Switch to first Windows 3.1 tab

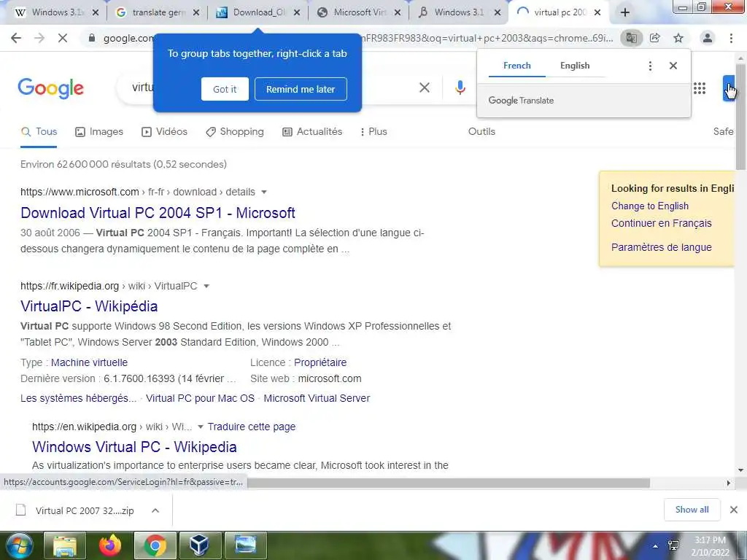click(x=51, y=13)
